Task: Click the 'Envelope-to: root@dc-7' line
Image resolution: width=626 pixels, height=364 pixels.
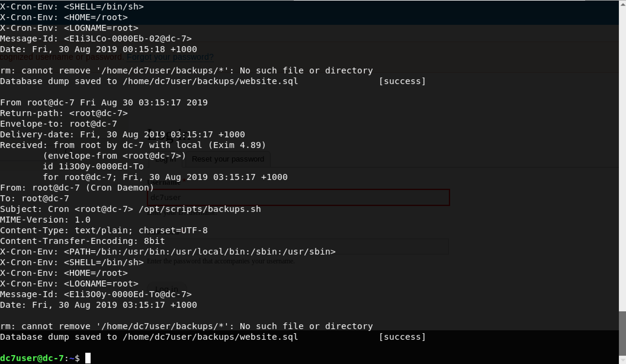Action: [x=59, y=124]
